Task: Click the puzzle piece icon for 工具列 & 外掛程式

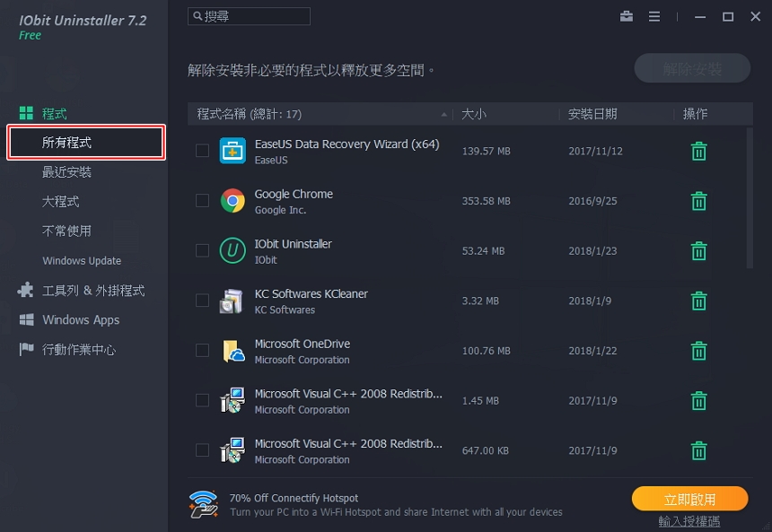Action: point(26,290)
